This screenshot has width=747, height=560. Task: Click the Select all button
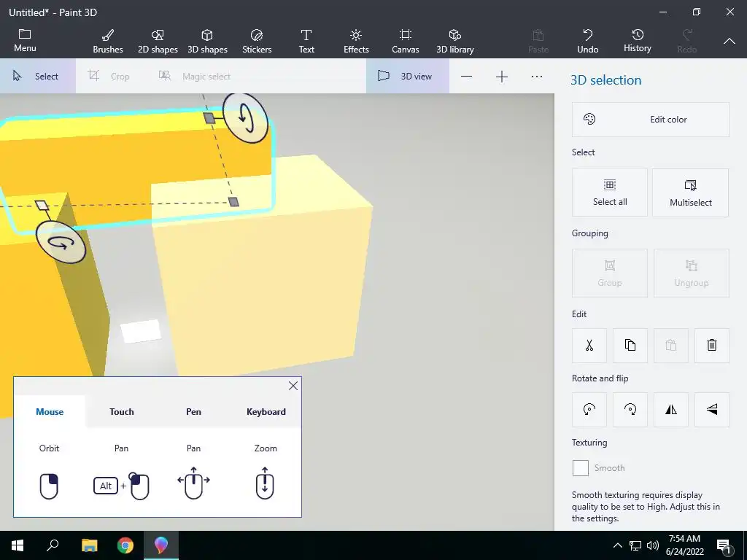(x=610, y=192)
